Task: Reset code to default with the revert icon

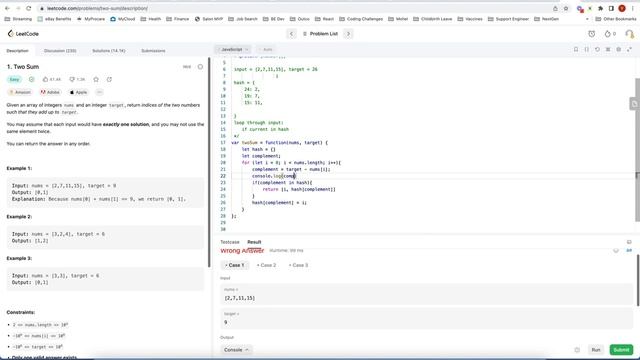Action: (597, 49)
